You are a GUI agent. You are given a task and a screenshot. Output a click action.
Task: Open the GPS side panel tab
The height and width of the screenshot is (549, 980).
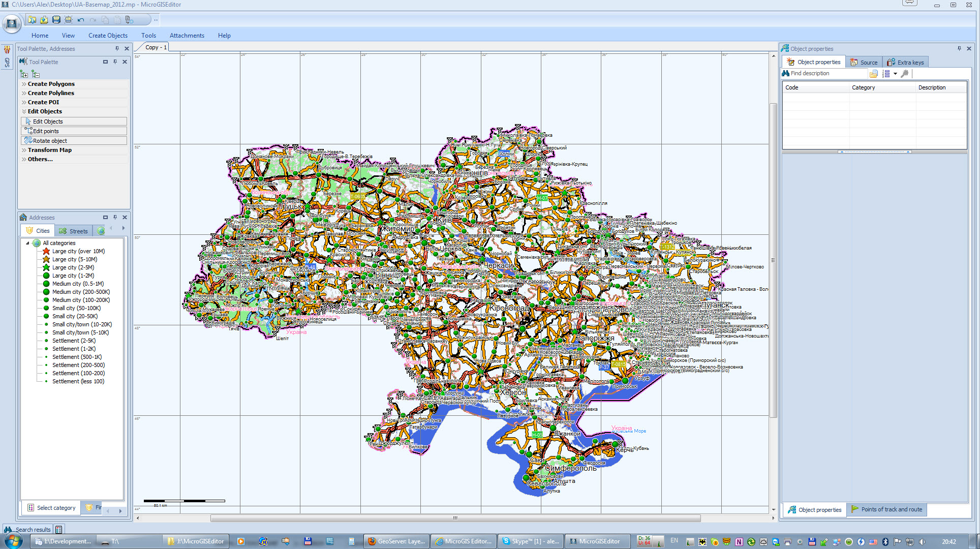(7, 63)
